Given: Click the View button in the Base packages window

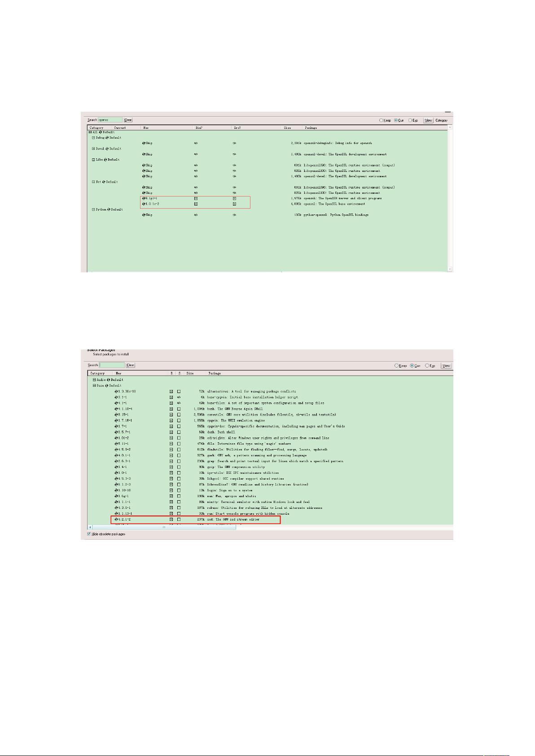Looking at the screenshot, I should [446, 366].
